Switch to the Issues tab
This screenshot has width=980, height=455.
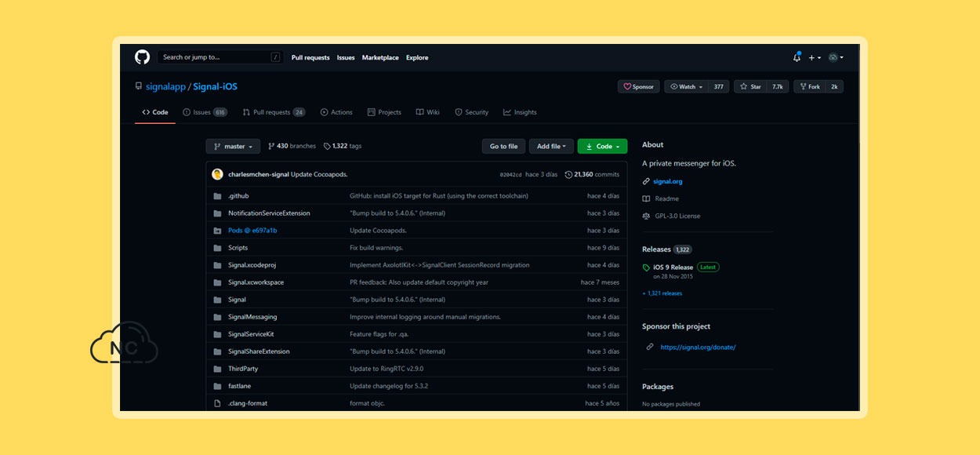coord(205,112)
